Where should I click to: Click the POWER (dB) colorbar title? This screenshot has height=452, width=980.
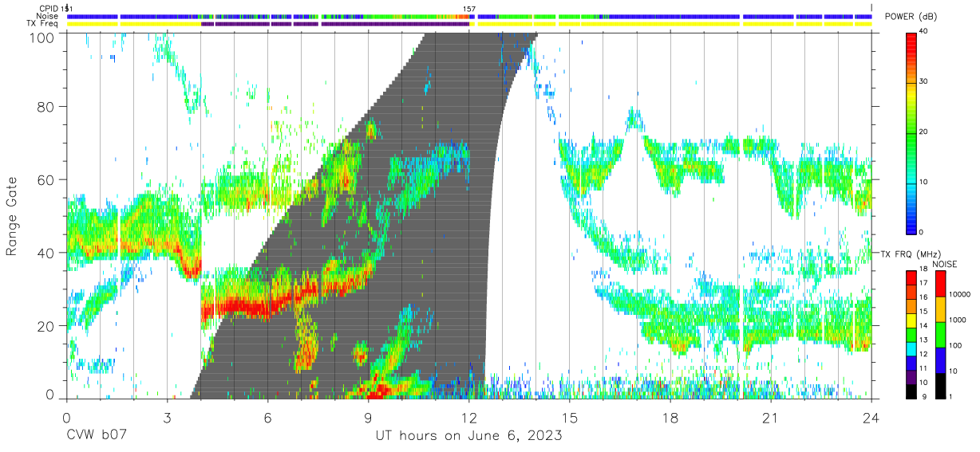(910, 17)
